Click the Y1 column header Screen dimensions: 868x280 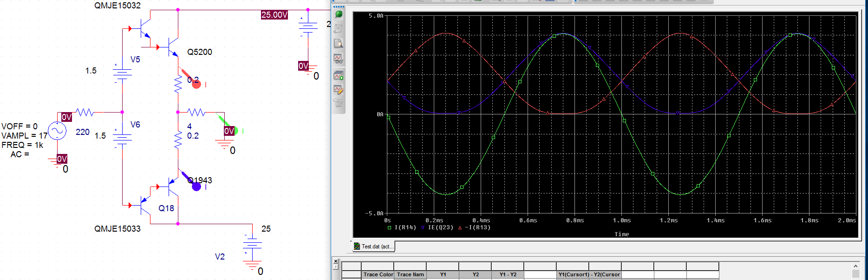tap(443, 274)
